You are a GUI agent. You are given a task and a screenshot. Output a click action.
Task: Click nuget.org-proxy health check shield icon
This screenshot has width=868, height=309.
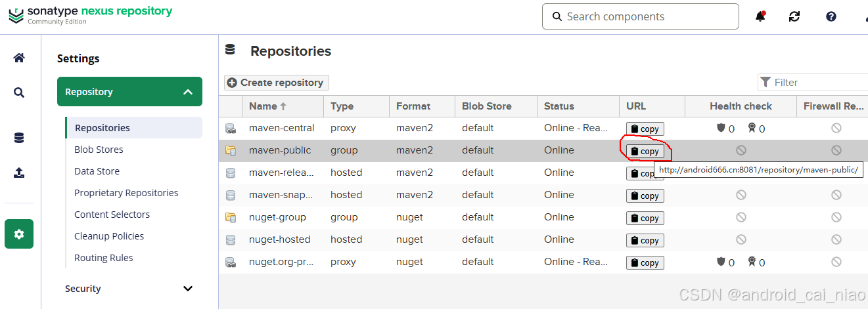point(721,262)
